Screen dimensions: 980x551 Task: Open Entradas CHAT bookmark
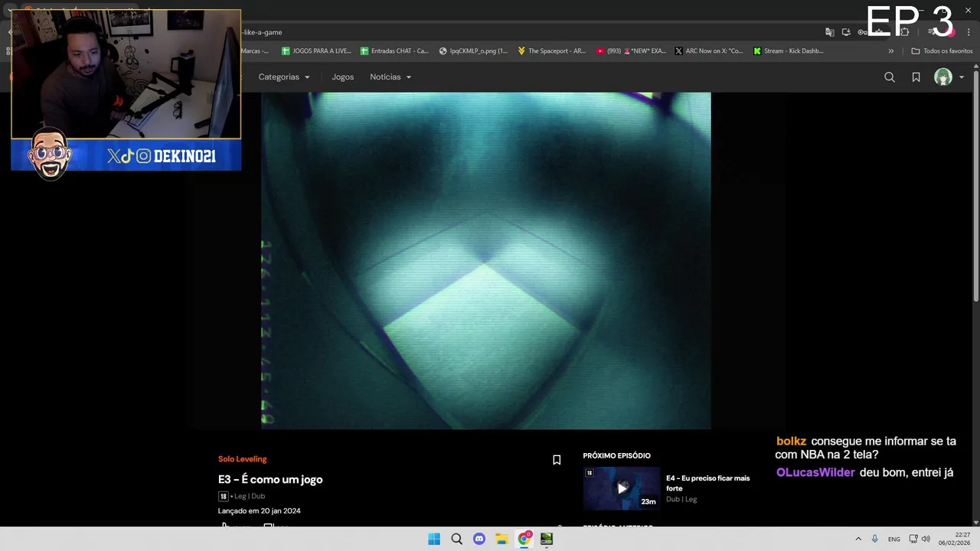tap(395, 51)
